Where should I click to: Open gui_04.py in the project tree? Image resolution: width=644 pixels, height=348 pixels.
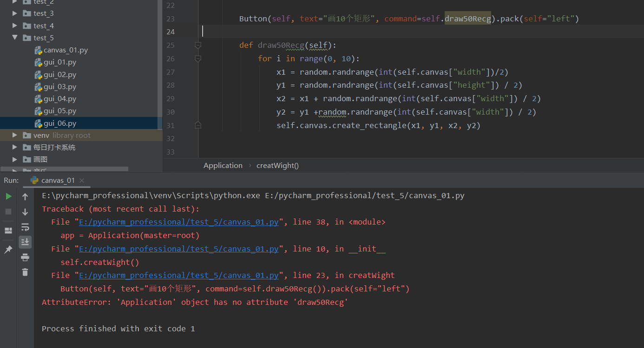(x=60, y=99)
